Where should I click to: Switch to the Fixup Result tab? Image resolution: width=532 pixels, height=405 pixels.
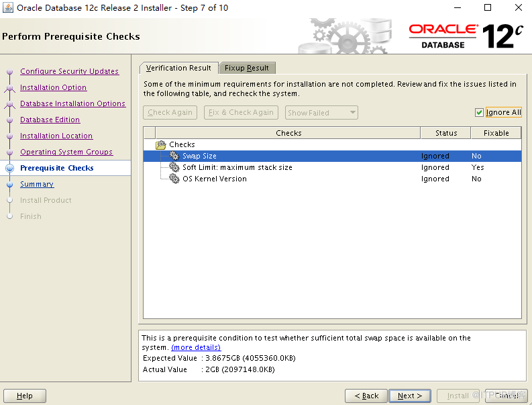coord(247,68)
